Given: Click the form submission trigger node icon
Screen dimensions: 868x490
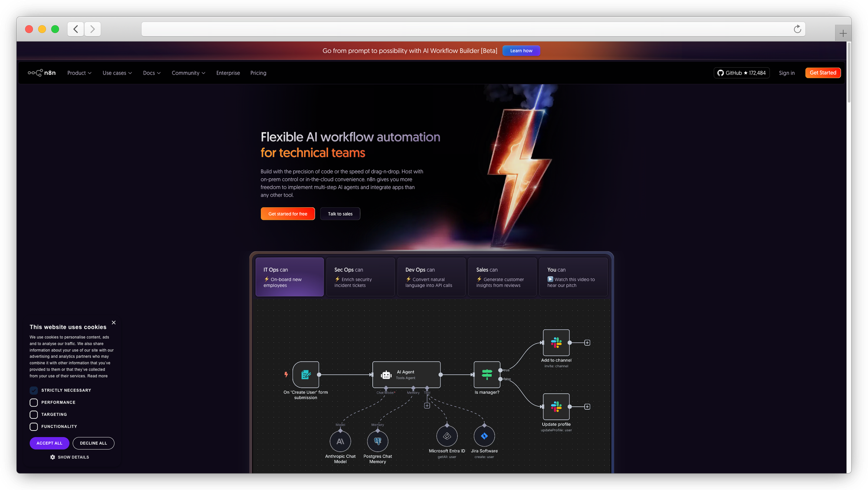Looking at the screenshot, I should click(306, 374).
